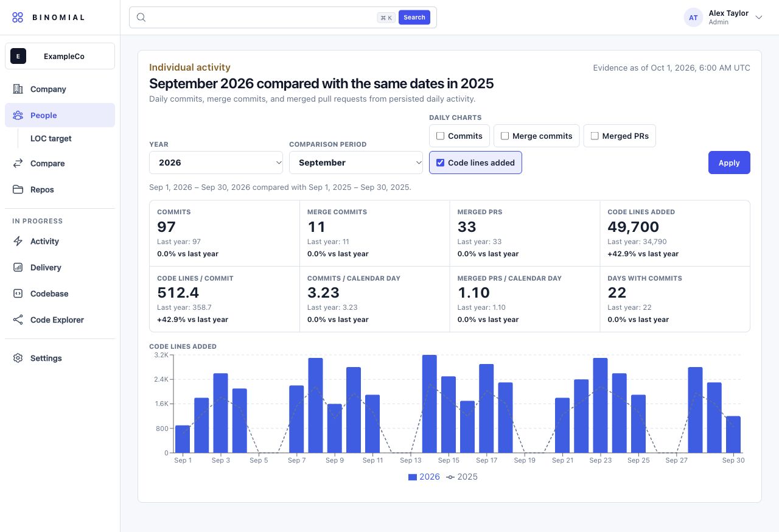Click the 2025 dashed-line legend marker

450,477
